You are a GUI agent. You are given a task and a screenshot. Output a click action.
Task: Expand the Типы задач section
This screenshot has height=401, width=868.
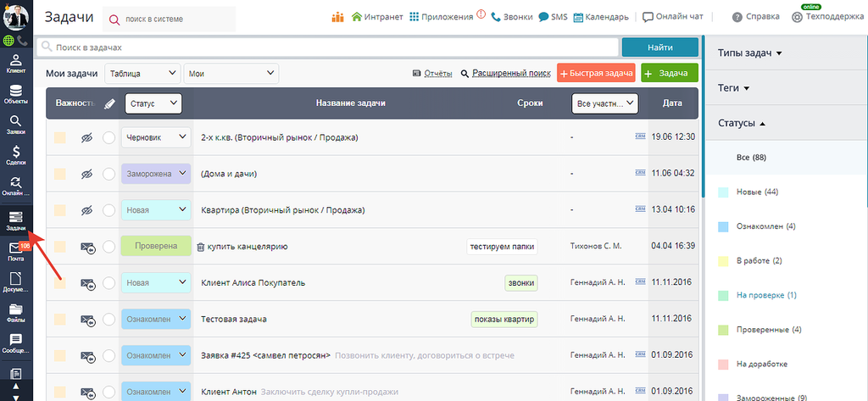click(749, 53)
